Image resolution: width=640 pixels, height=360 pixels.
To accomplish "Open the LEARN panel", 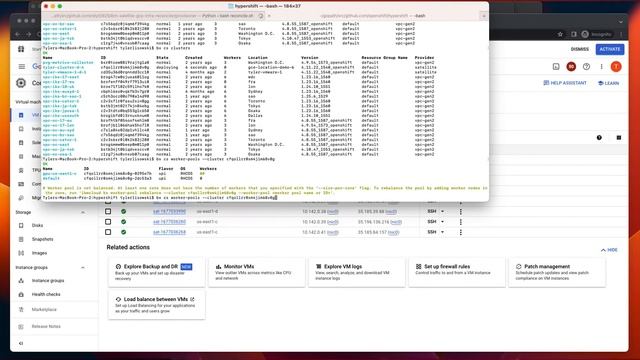I will pyautogui.click(x=609, y=83).
